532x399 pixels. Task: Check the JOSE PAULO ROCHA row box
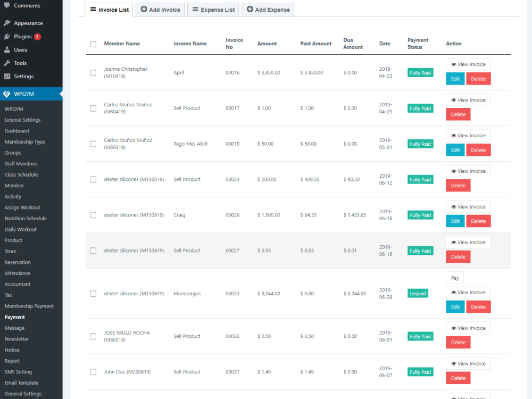click(93, 336)
